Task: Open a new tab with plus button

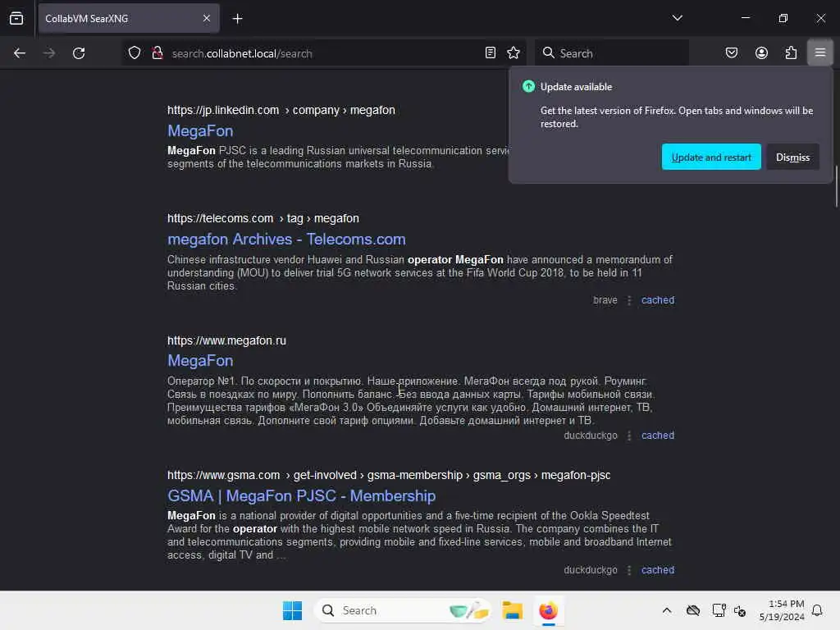Action: [x=237, y=19]
